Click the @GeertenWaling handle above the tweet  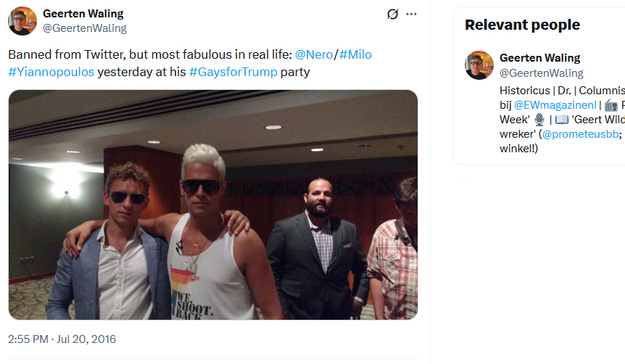[x=84, y=28]
